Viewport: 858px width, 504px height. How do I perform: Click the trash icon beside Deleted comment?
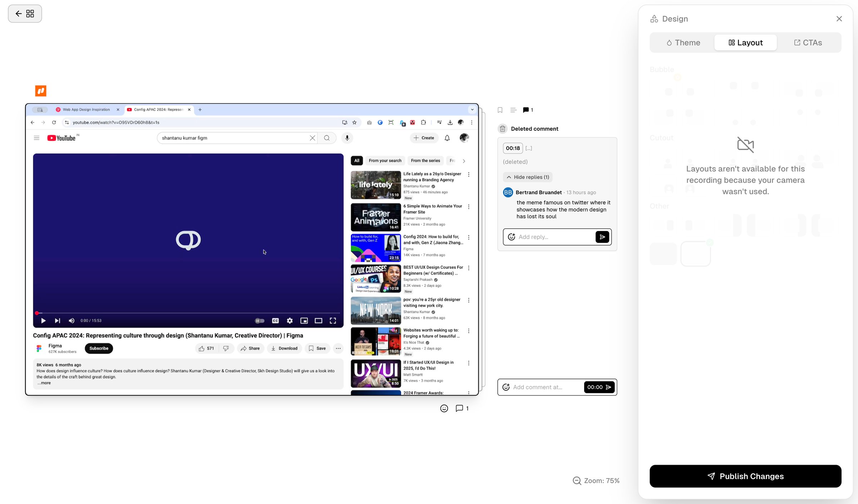point(503,129)
